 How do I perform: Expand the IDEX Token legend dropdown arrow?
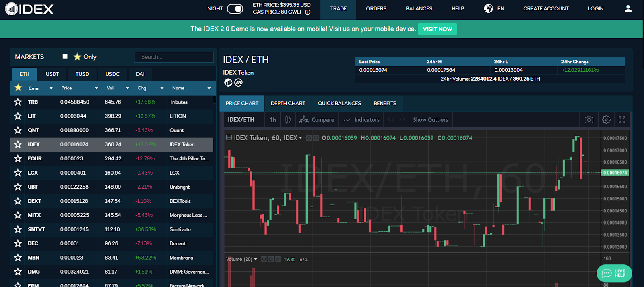click(x=300, y=138)
